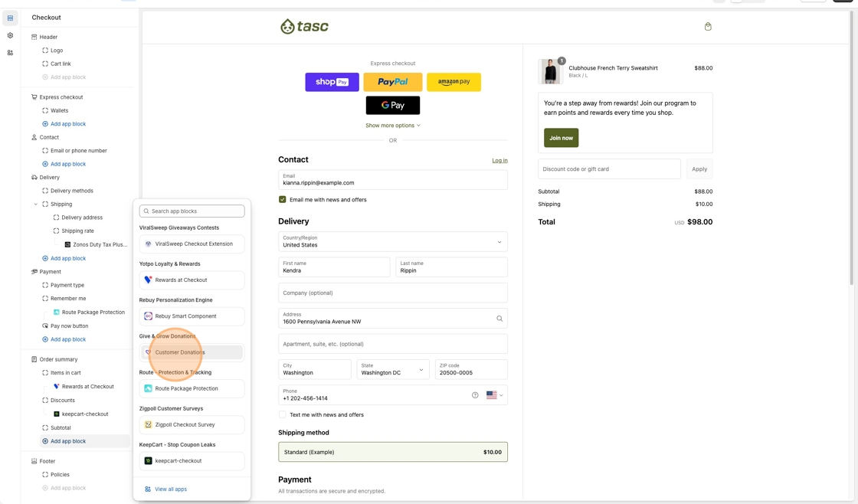858x504 pixels.
Task: Select Remember me block in sidebar
Action: (68, 299)
